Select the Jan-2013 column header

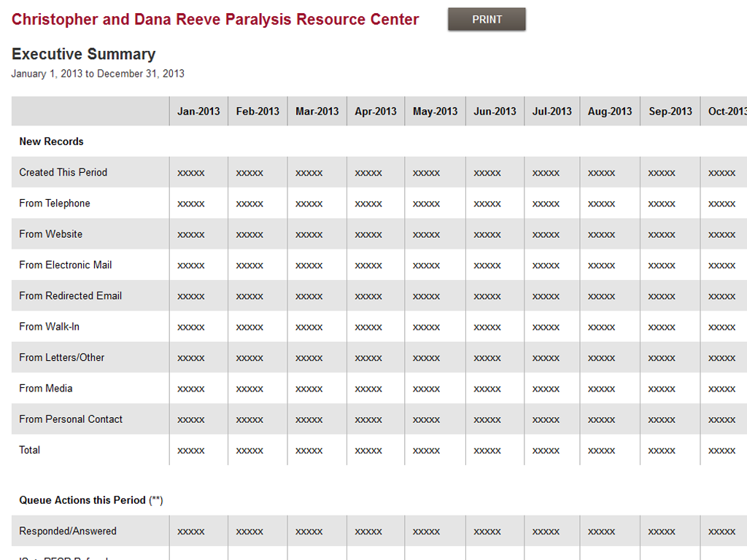(x=198, y=111)
